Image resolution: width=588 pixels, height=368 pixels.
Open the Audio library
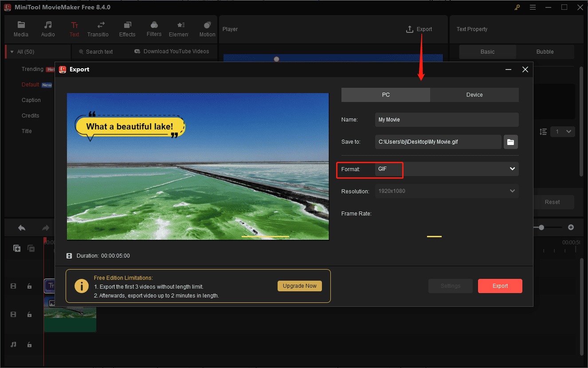[x=47, y=29]
